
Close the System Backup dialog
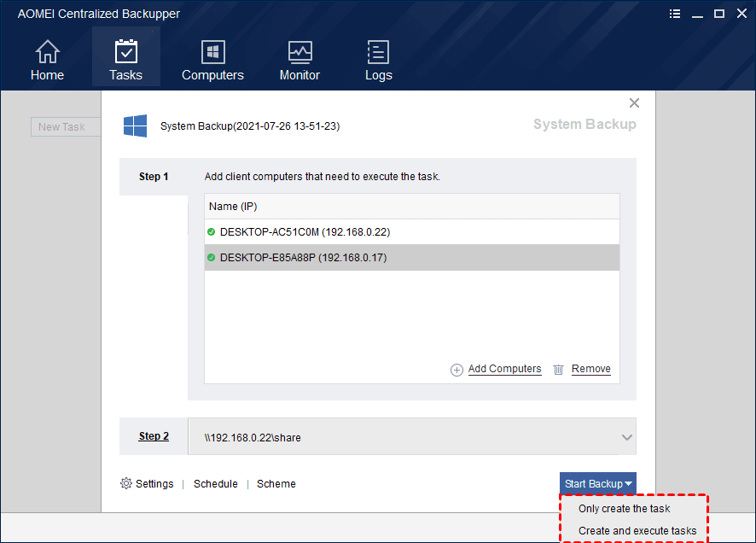coord(634,102)
